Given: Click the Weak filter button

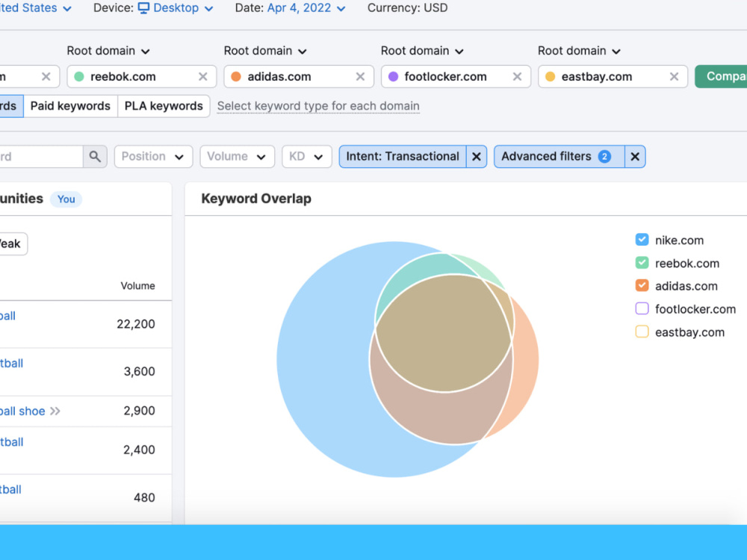Looking at the screenshot, I should (13, 244).
